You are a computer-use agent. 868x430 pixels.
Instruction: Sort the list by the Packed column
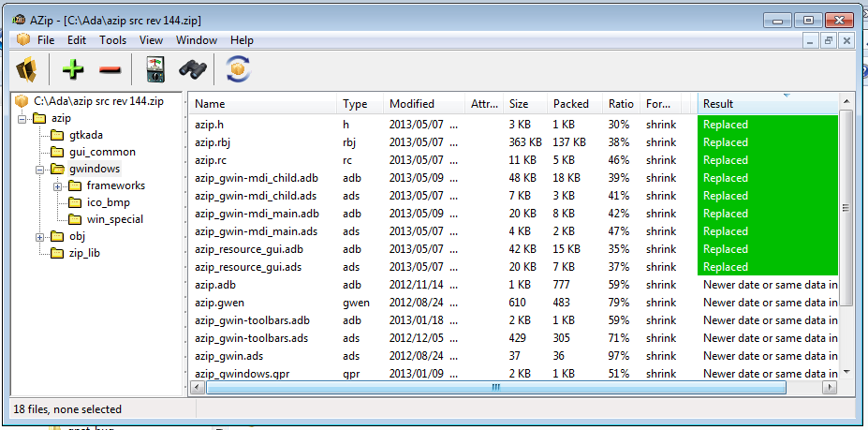point(575,104)
